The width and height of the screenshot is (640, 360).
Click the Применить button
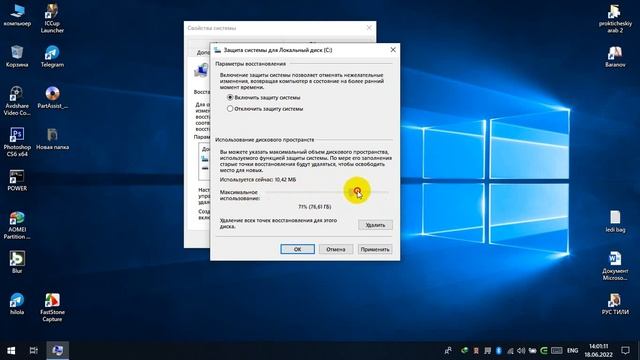click(x=375, y=249)
